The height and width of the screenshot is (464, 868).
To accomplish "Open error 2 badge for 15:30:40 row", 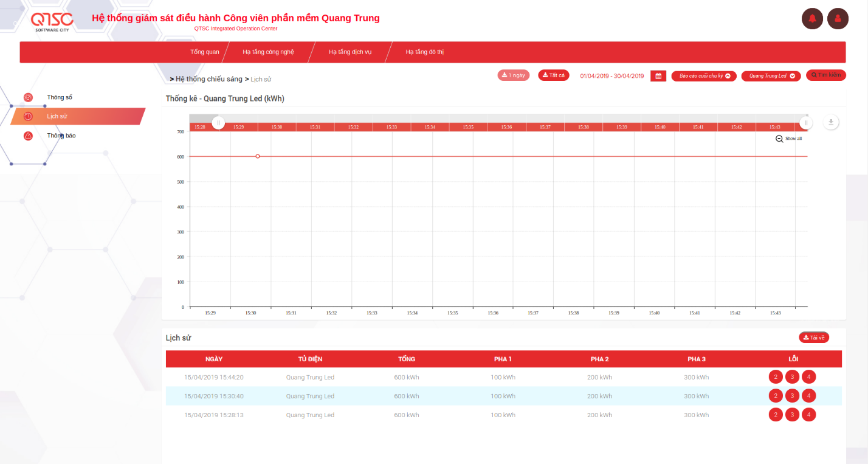I will pyautogui.click(x=776, y=396).
